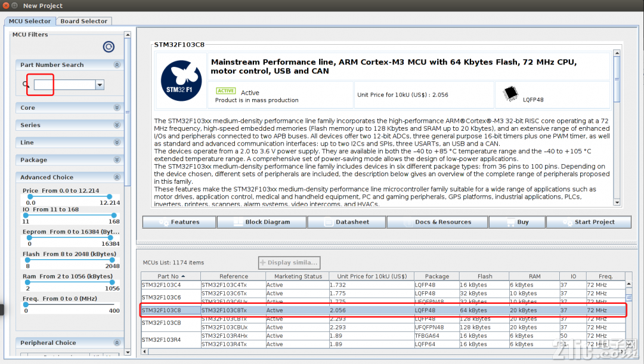
Task: Close the New Project window
Action: pyautogui.click(x=6, y=5)
